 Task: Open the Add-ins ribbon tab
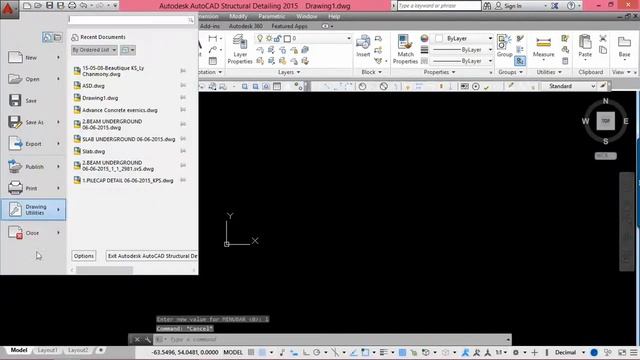pos(210,26)
